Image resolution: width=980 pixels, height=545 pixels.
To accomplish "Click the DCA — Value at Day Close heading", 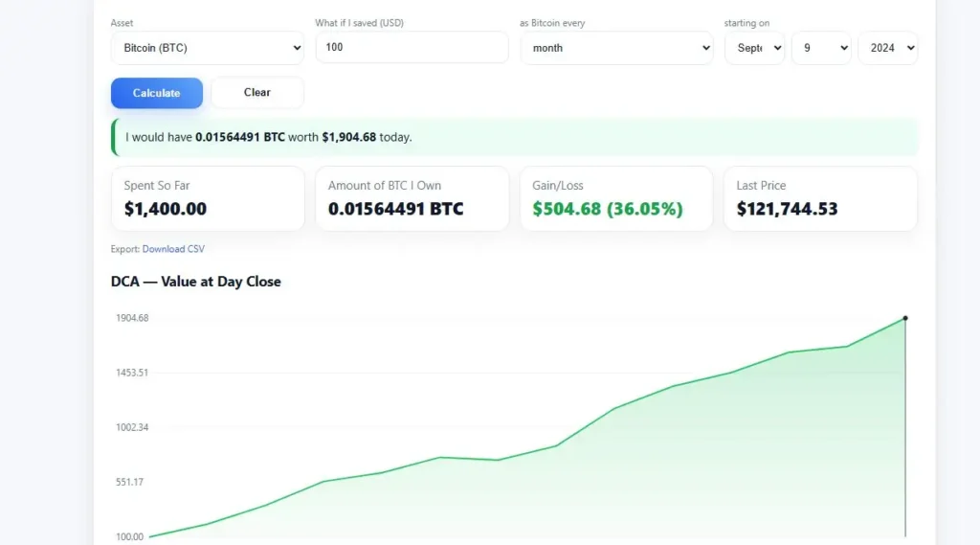I will point(196,282).
